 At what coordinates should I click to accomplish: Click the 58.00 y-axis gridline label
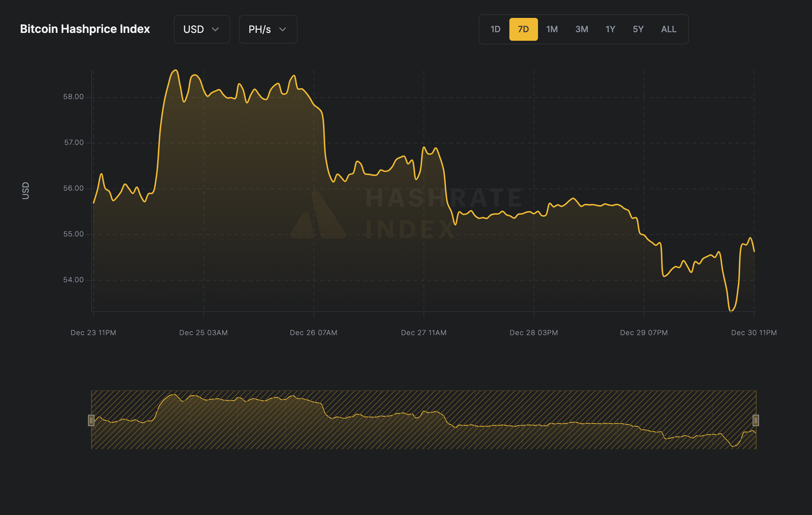tap(73, 97)
